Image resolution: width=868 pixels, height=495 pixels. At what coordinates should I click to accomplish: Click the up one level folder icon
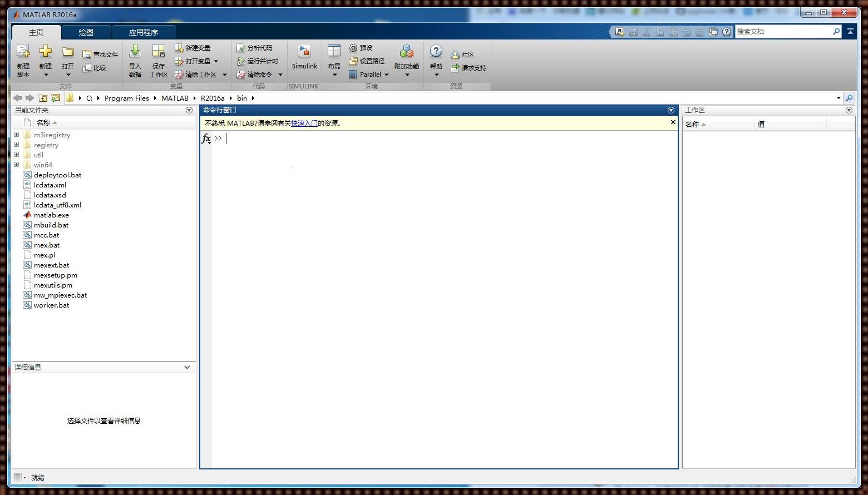click(x=43, y=98)
